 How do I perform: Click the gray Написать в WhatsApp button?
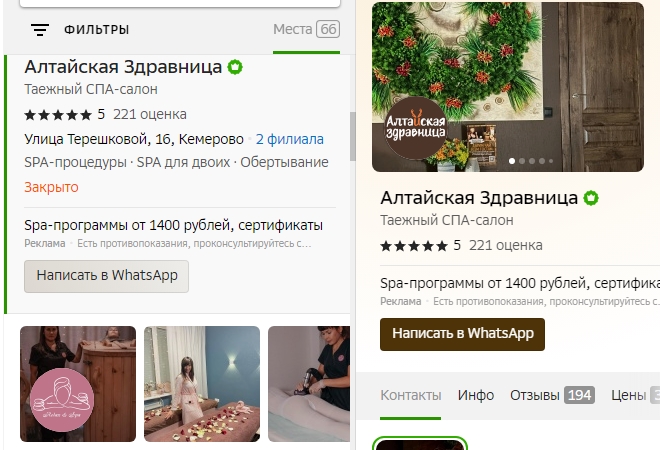tap(106, 276)
